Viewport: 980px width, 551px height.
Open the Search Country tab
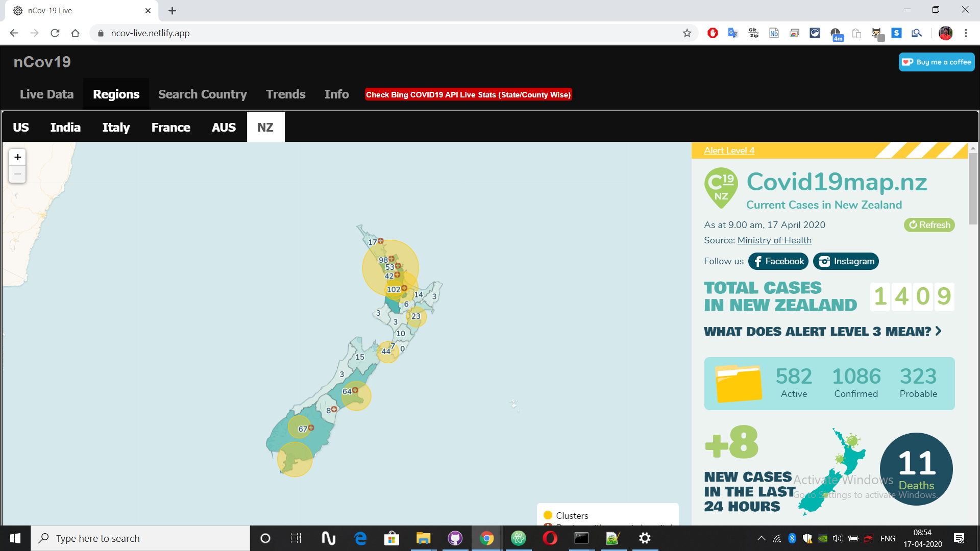(x=202, y=94)
